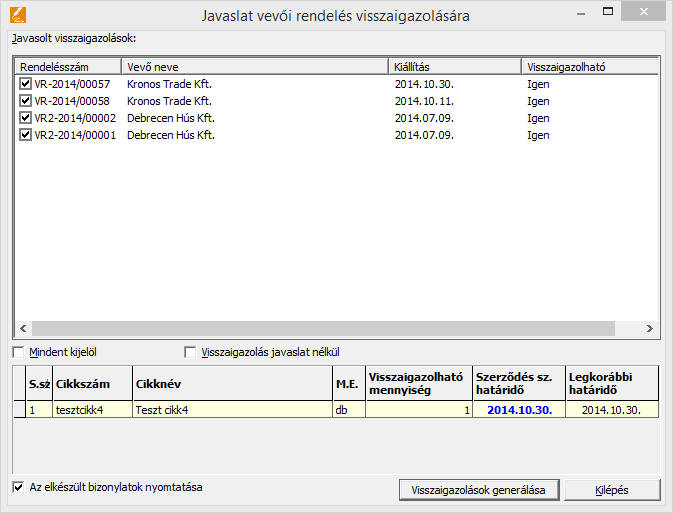Toggle Az elkészült bizonylatok nyomtatása checkbox

[18, 487]
